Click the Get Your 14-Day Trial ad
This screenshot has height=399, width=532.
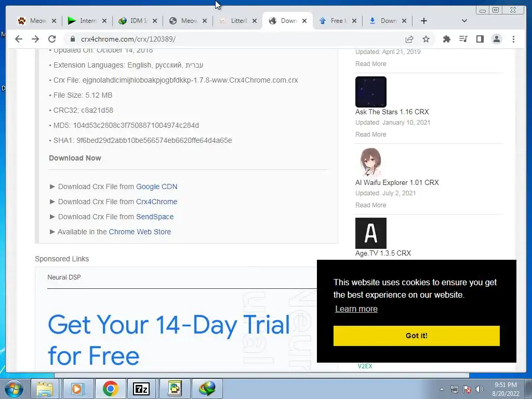169,340
